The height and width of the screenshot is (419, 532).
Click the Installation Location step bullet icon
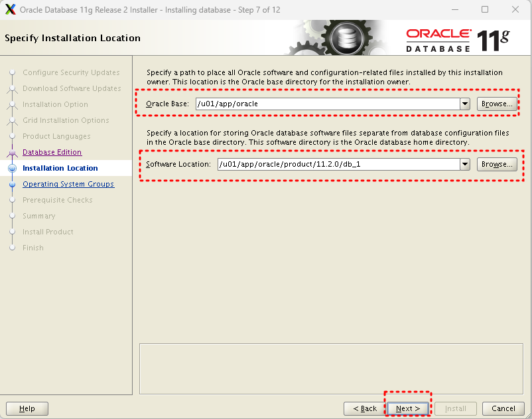(x=12, y=168)
